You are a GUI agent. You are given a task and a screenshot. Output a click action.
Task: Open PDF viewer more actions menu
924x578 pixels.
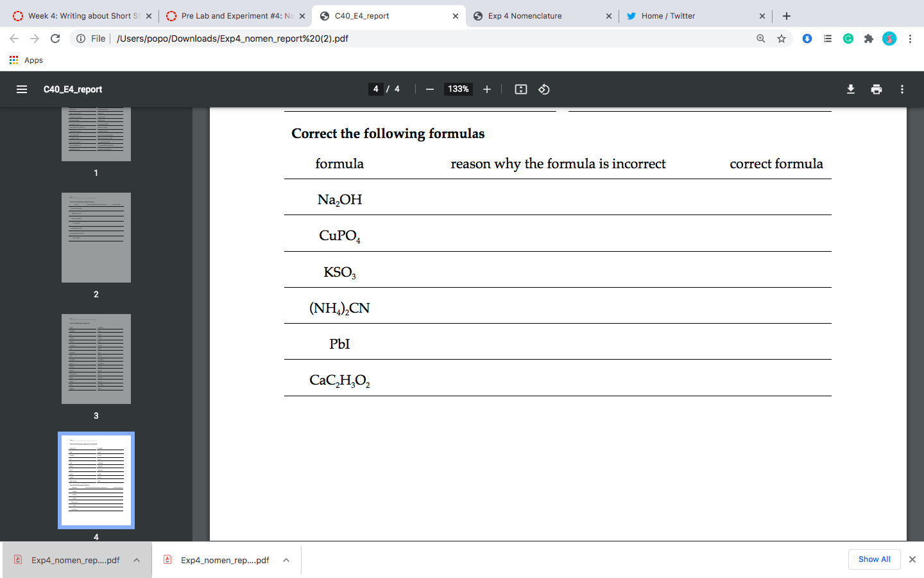(x=902, y=89)
